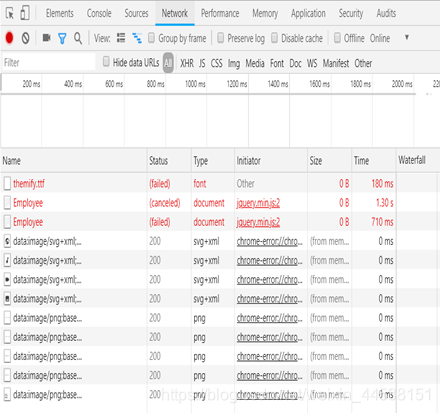This screenshot has width=440, height=413.
Task: Activate the inspect element picker icon
Action: [10, 14]
